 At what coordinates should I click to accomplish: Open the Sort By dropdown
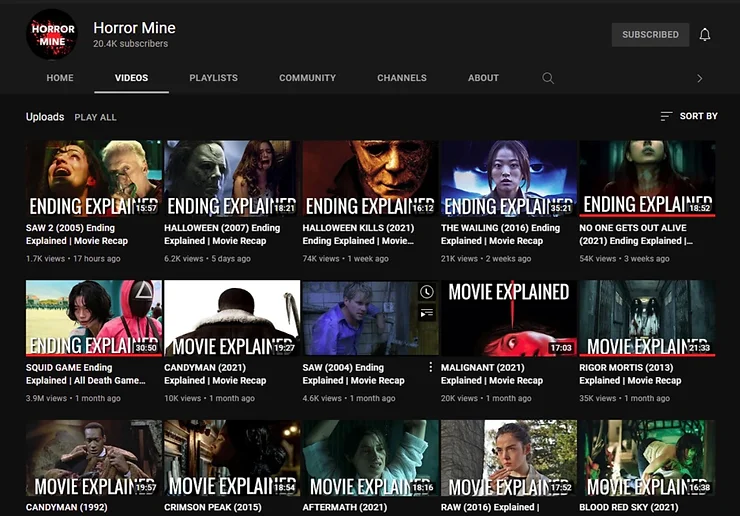[689, 116]
